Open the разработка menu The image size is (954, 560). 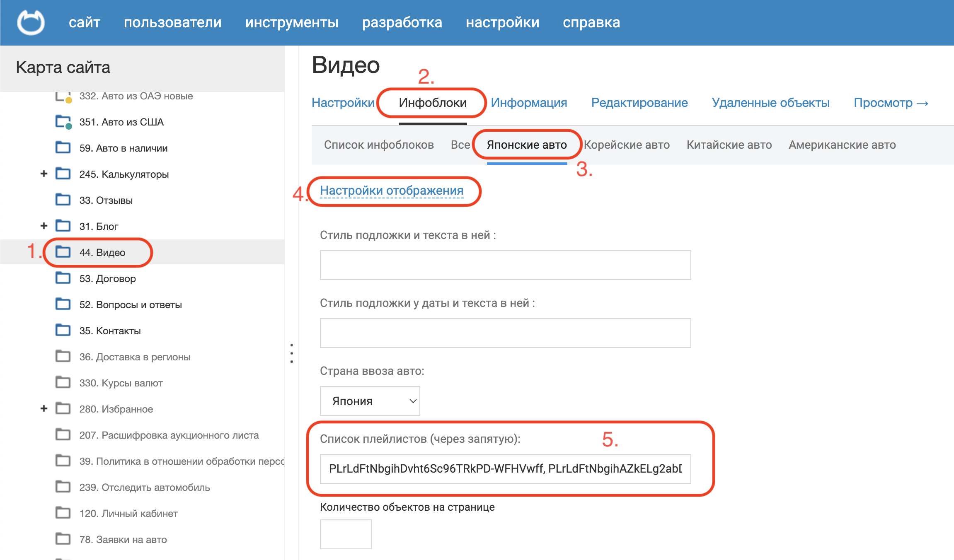coord(402,22)
